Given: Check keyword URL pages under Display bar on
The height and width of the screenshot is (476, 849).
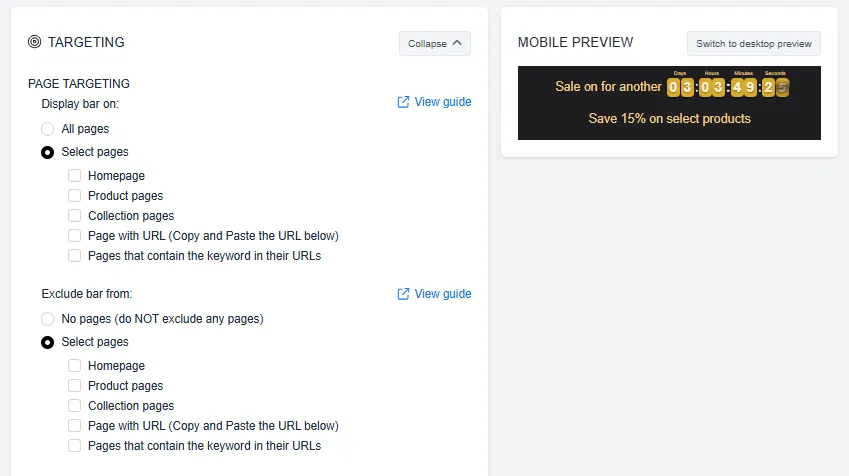Looking at the screenshot, I should (x=74, y=256).
